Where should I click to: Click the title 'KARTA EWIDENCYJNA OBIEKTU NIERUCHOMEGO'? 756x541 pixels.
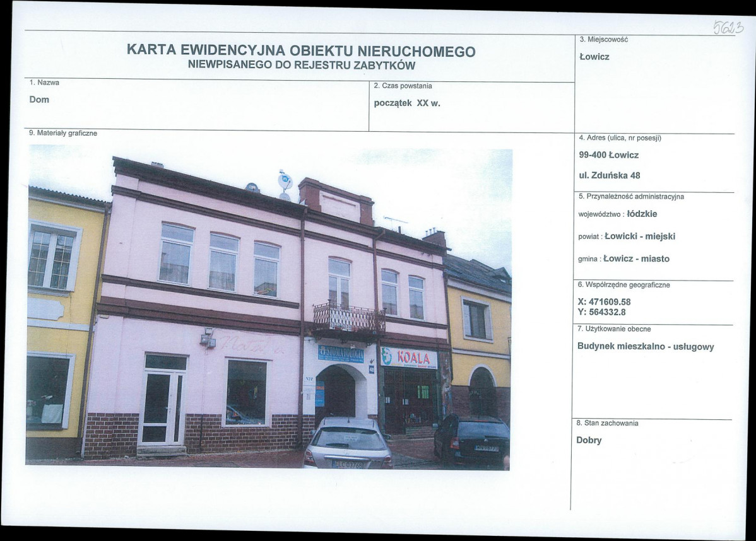point(301,51)
